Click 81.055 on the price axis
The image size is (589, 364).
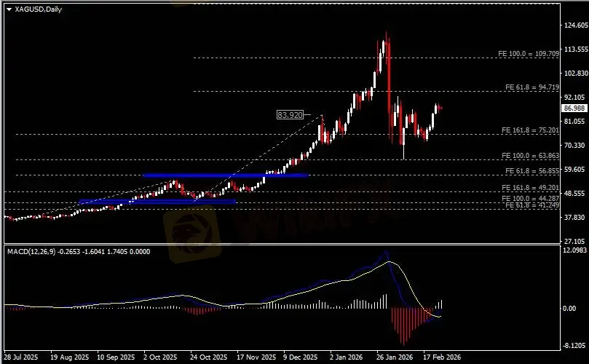pyautogui.click(x=574, y=122)
